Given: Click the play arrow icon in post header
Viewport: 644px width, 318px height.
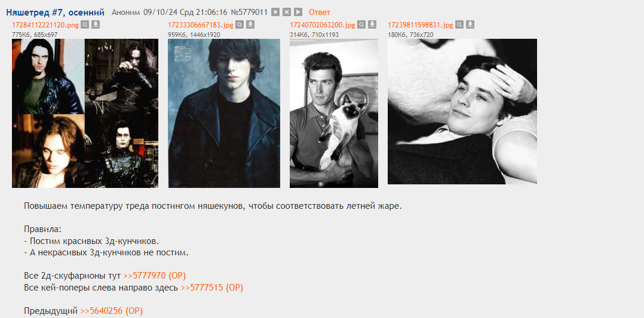Looking at the screenshot, I should point(298,13).
